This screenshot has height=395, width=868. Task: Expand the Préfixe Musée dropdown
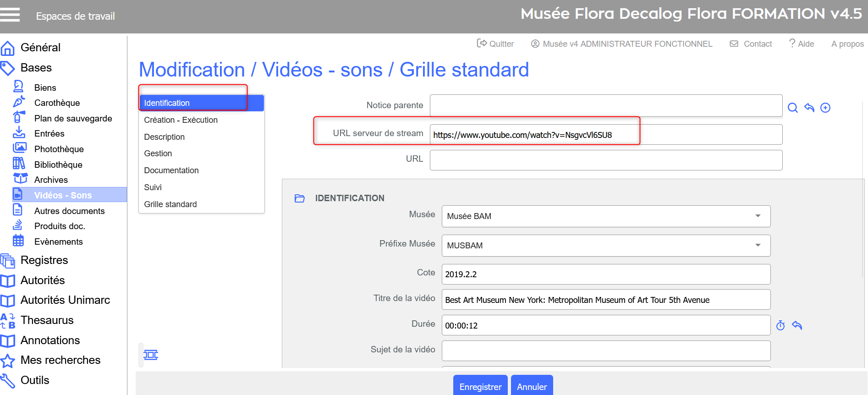pyautogui.click(x=605, y=246)
